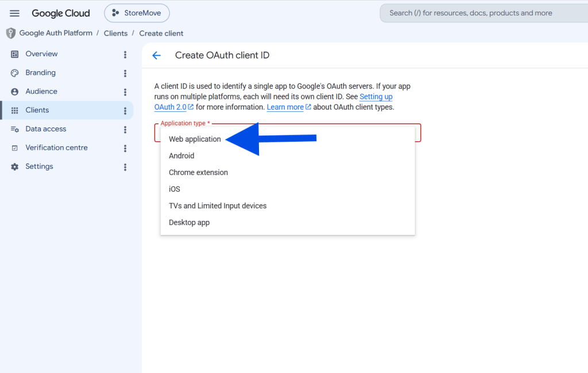Click the Audience person icon
This screenshot has width=588, height=373.
14,91
